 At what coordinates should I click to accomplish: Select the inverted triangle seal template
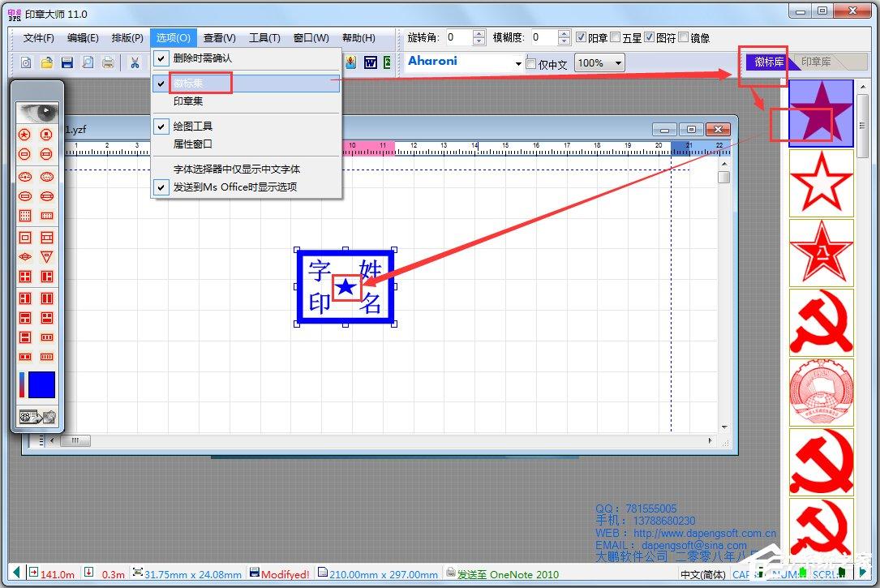click(x=47, y=257)
